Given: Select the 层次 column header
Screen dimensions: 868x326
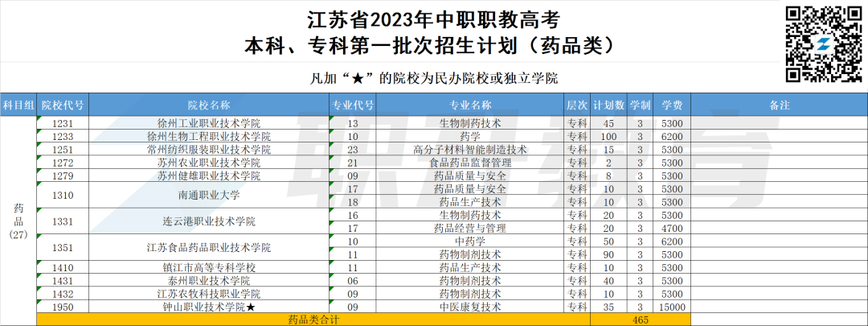Looking at the screenshot, I should 577,104.
